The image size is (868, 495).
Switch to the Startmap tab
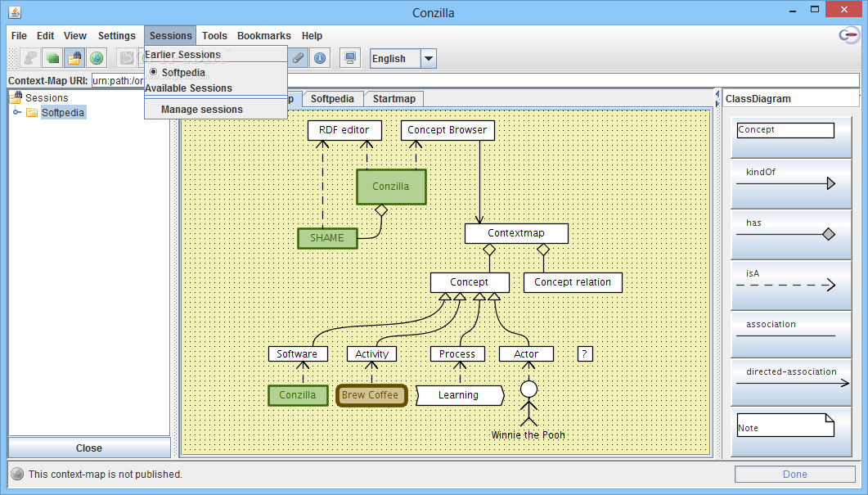(x=394, y=98)
